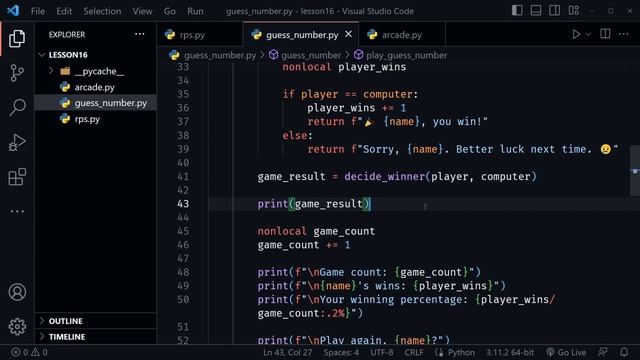This screenshot has width=640, height=360.
Task: Click the EXPLORER panel title
Action: tap(67, 35)
